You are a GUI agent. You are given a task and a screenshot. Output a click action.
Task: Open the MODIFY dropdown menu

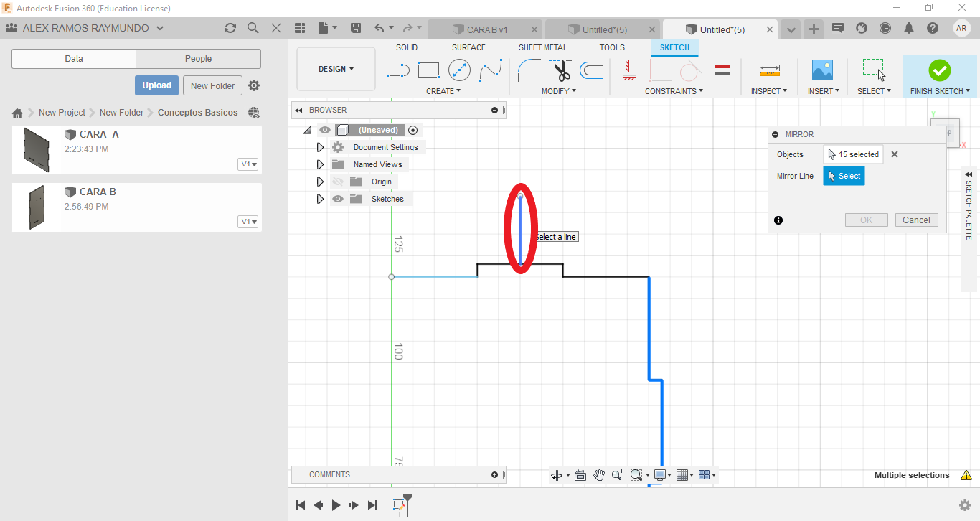click(559, 91)
